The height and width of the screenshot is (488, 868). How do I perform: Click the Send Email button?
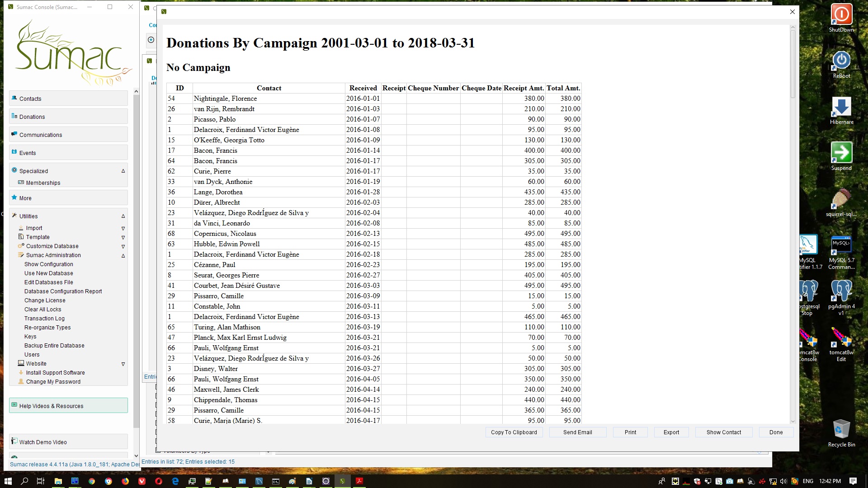click(577, 432)
